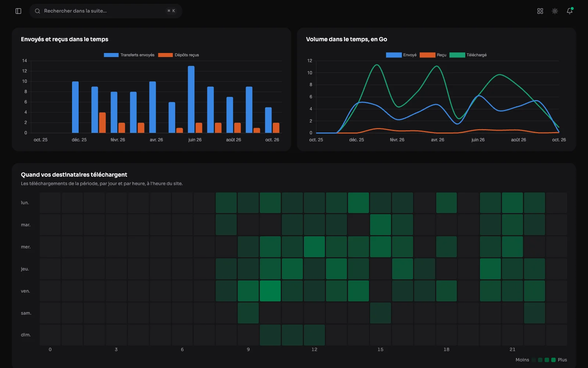Image resolution: width=588 pixels, height=368 pixels.
Task: Click the jeu. row label
Action: coord(25,269)
